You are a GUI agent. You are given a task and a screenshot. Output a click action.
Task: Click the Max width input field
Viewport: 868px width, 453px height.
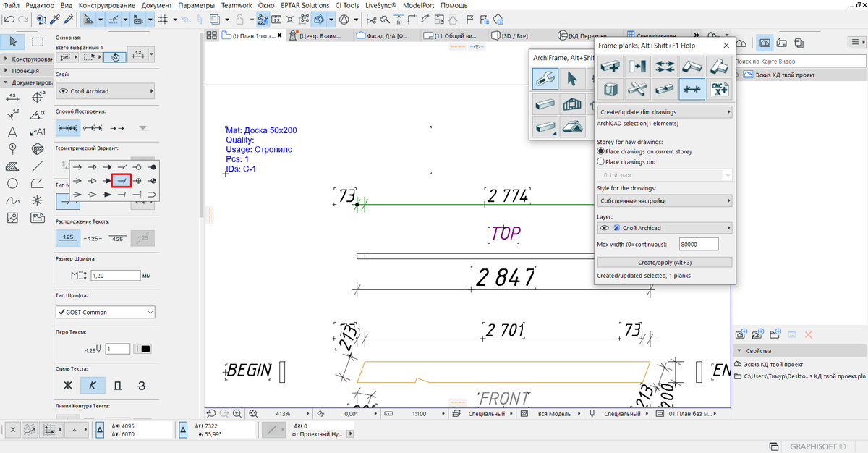(x=699, y=245)
